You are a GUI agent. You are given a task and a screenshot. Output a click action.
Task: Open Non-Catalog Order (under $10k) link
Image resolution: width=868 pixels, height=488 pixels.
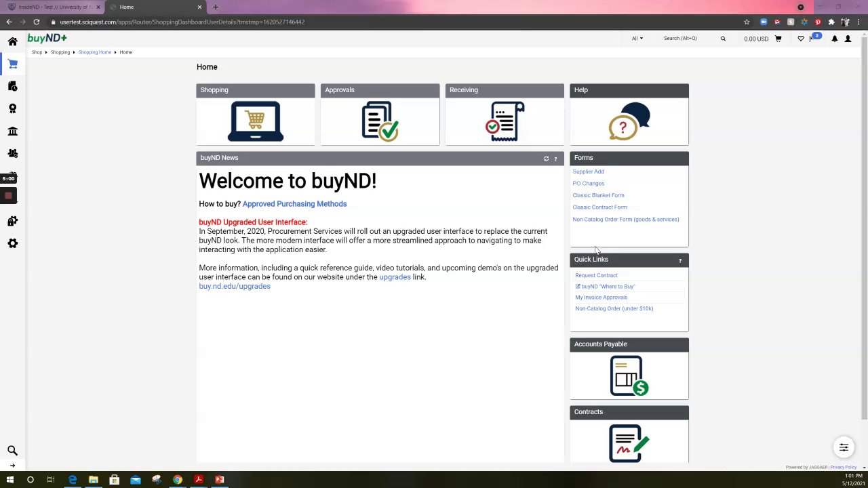[x=614, y=308]
